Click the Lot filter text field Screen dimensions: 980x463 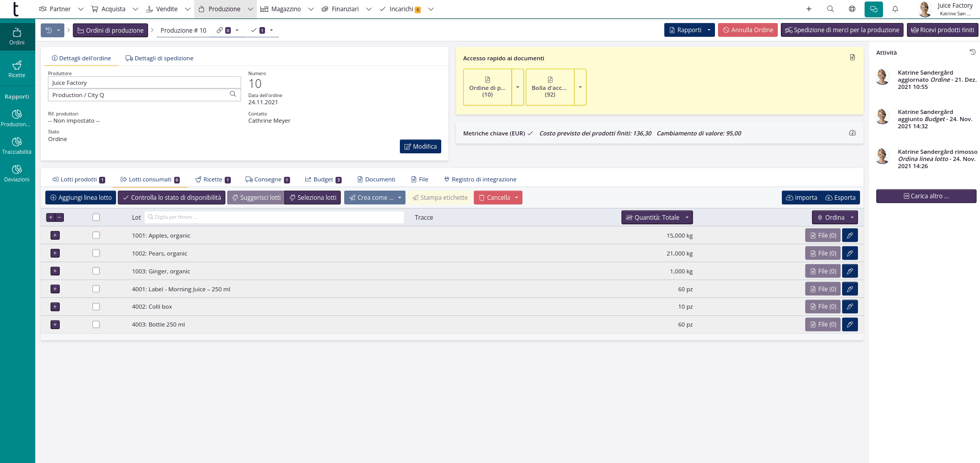click(x=276, y=217)
